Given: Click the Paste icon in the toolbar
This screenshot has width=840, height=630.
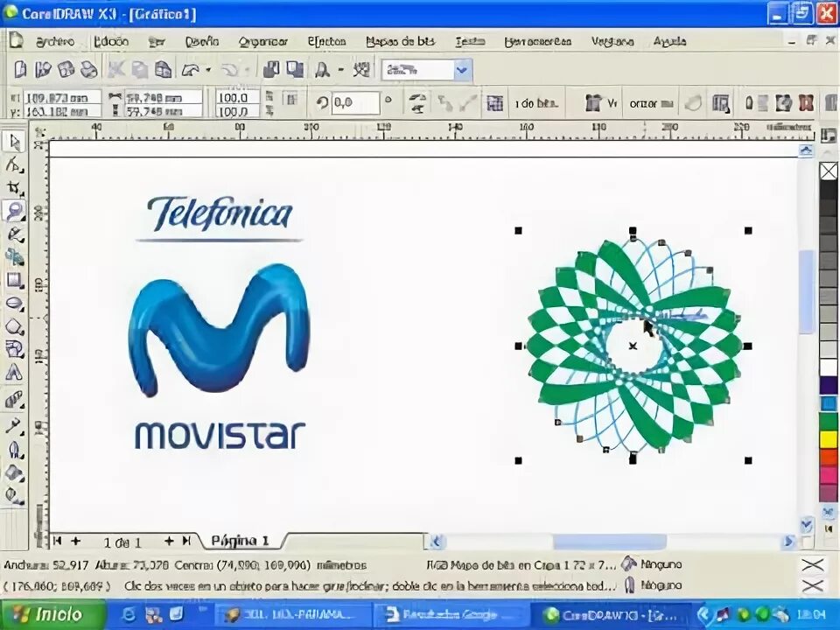Looking at the screenshot, I should (x=163, y=70).
